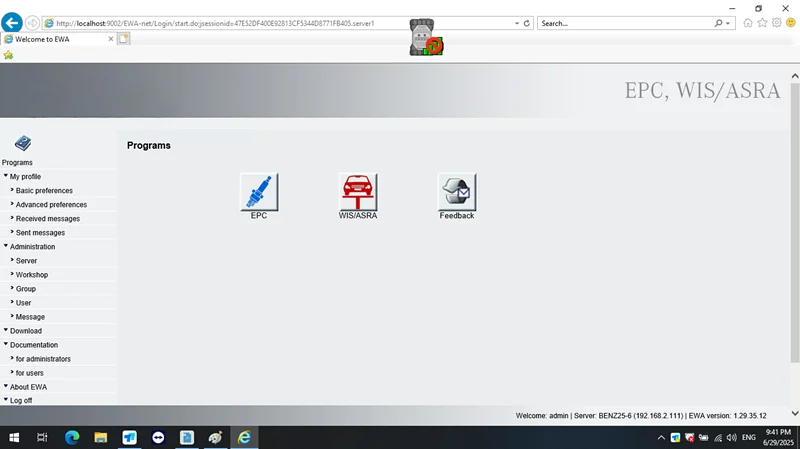Click the smiley feedback icon in toolbar
The height and width of the screenshot is (449, 800).
(x=791, y=23)
